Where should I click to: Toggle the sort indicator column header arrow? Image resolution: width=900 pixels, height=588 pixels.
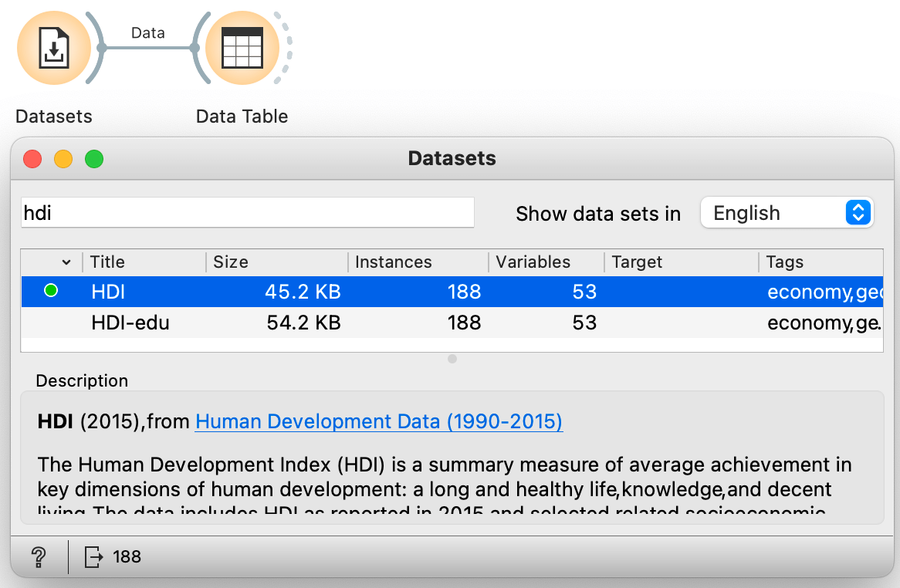[66, 262]
